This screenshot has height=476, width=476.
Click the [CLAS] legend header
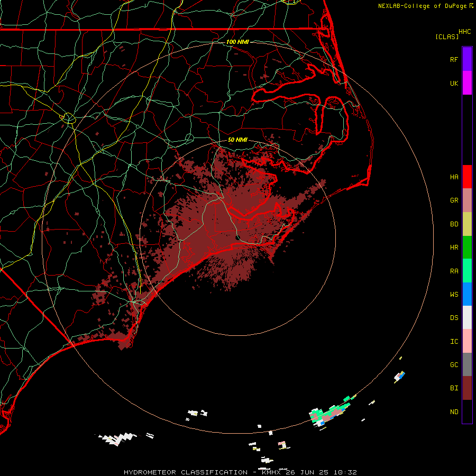[447, 36]
